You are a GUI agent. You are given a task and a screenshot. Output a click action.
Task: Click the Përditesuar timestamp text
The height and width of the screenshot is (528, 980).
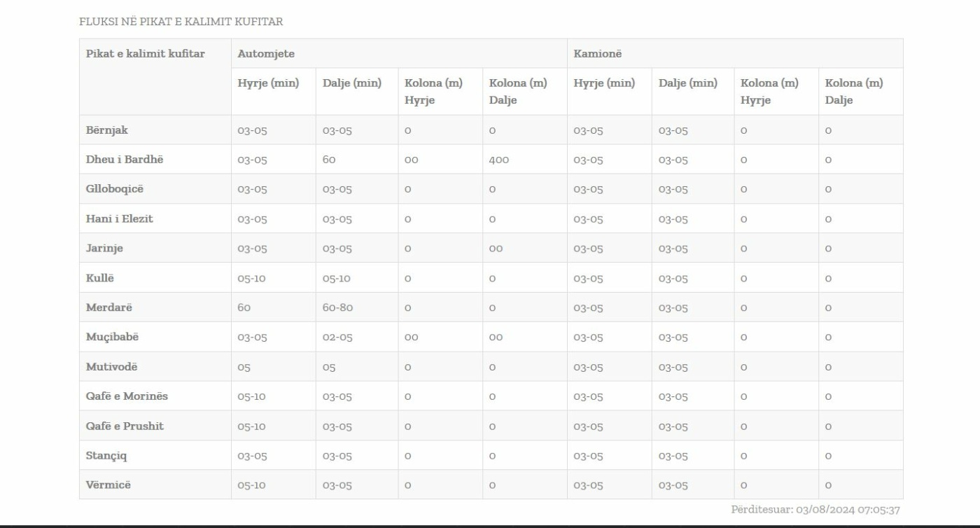815,510
